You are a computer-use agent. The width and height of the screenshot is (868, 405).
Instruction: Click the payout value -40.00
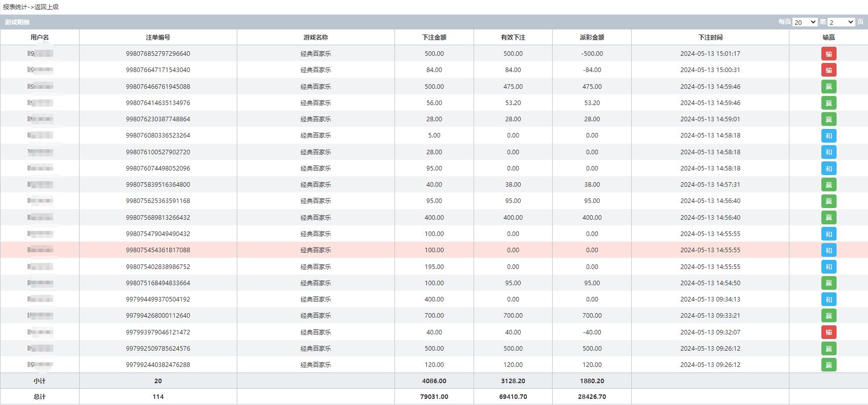tap(592, 332)
